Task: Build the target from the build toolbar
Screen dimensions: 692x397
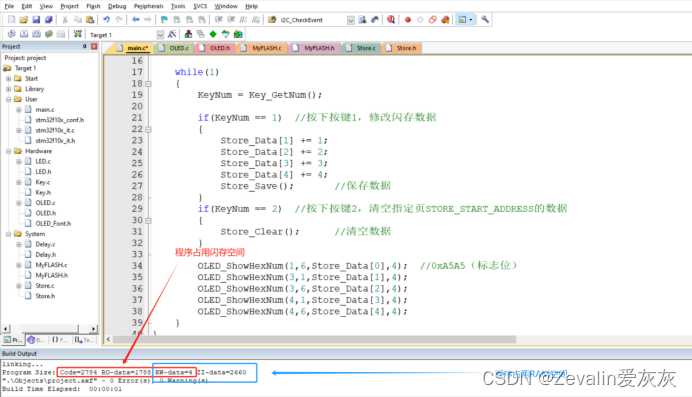Action: pos(24,34)
